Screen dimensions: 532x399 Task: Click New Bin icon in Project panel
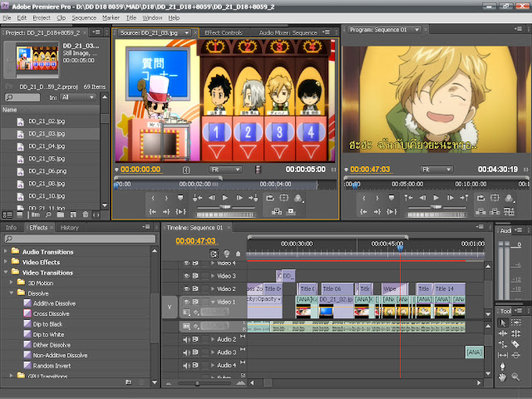pos(61,214)
